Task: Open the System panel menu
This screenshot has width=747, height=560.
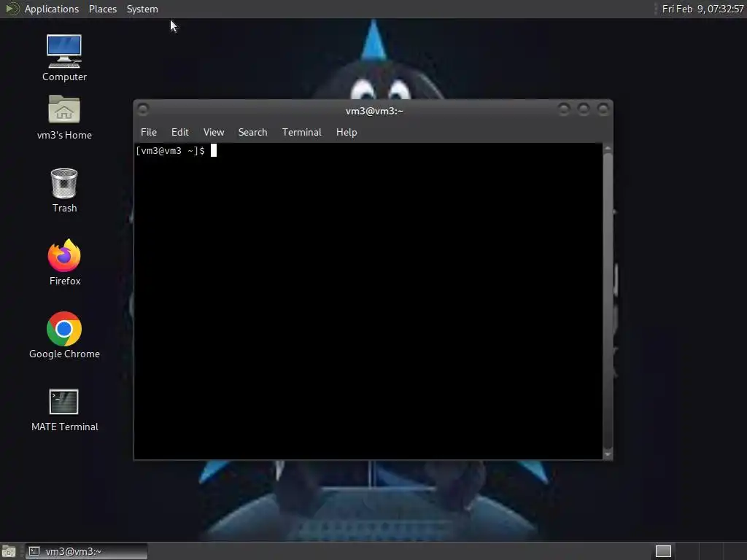Action: 142,9
